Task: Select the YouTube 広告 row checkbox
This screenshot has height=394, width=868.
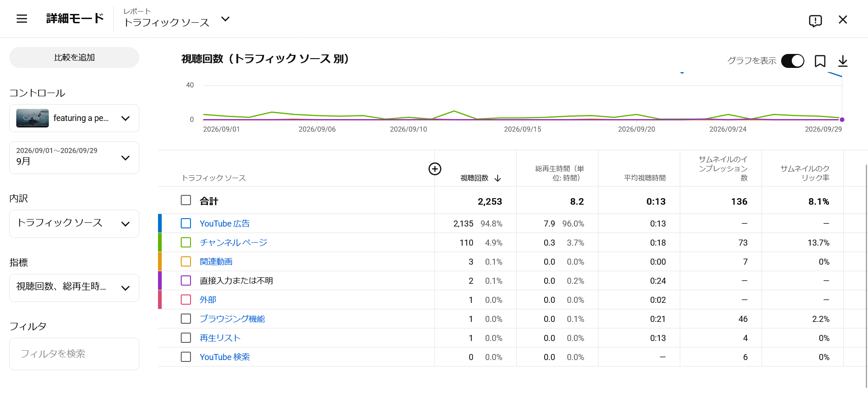Action: pyautogui.click(x=186, y=223)
